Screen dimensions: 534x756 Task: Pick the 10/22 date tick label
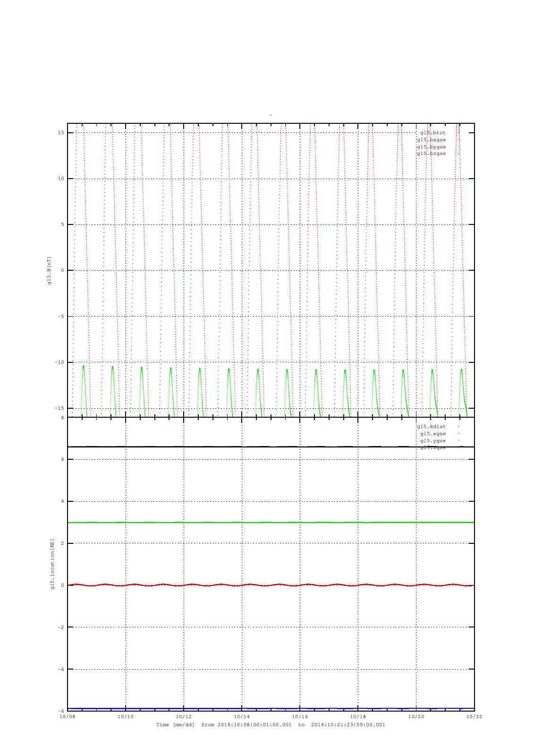(x=474, y=717)
